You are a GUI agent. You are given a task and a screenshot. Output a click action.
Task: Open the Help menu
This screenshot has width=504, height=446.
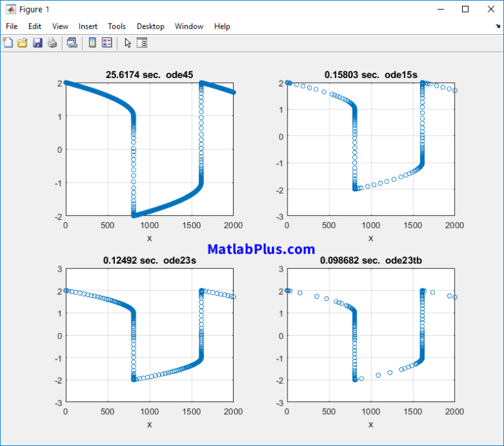pos(222,26)
